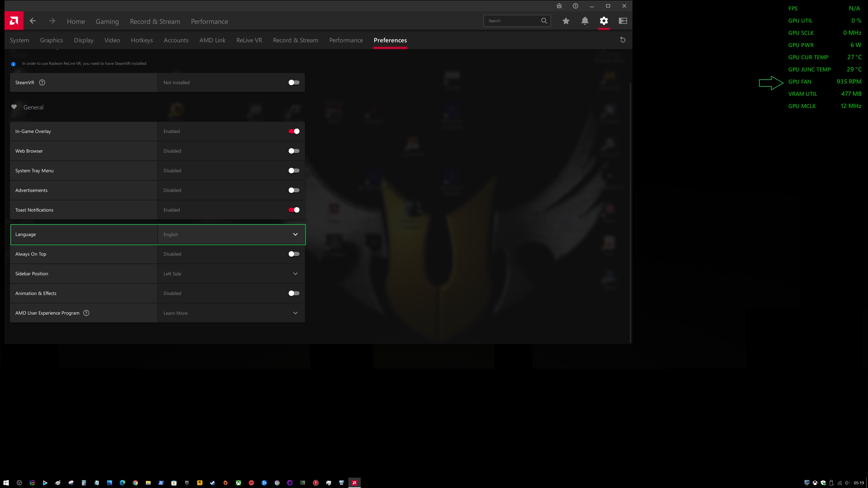868x488 pixels.
Task: Enable the Web Browser toggle
Action: 294,151
